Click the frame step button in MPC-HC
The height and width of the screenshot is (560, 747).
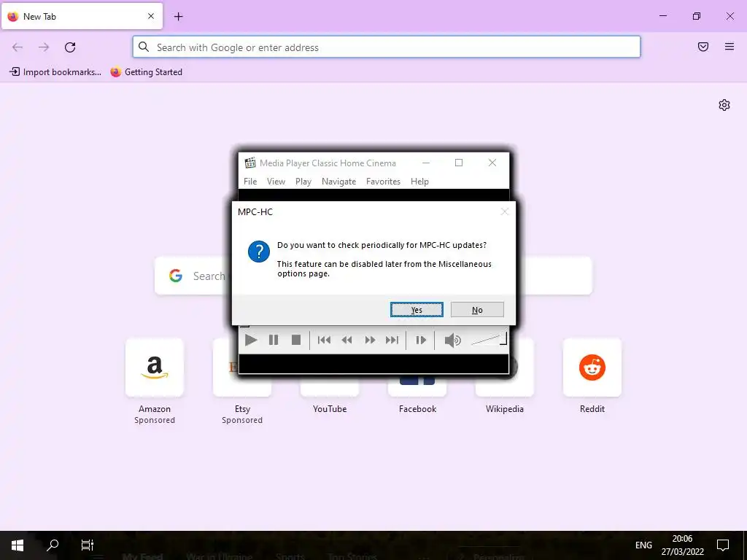(x=421, y=340)
